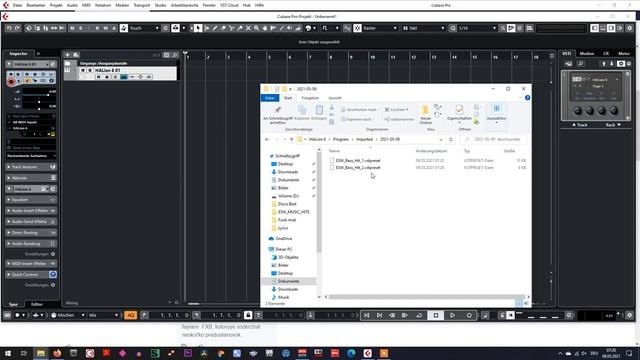Toggle the global Solo S button
The image size is (640, 360).
click(x=80, y=28)
